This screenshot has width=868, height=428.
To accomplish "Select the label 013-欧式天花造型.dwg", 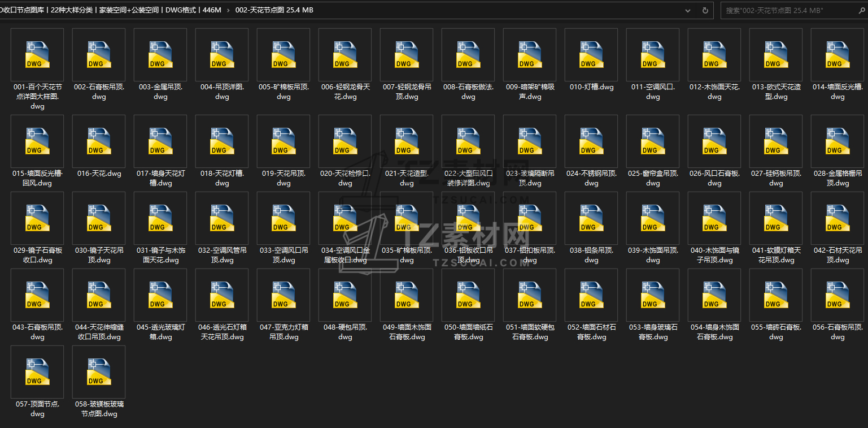I will 776,92.
